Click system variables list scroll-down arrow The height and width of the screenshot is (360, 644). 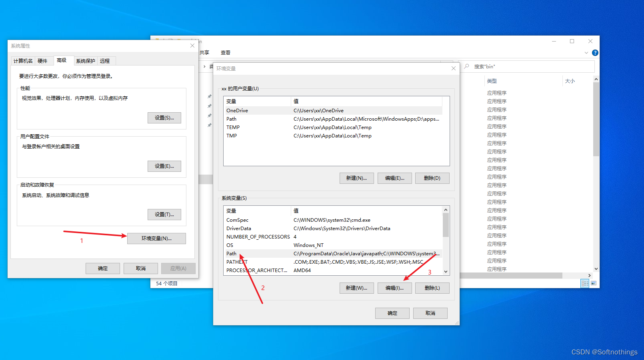[x=446, y=272]
